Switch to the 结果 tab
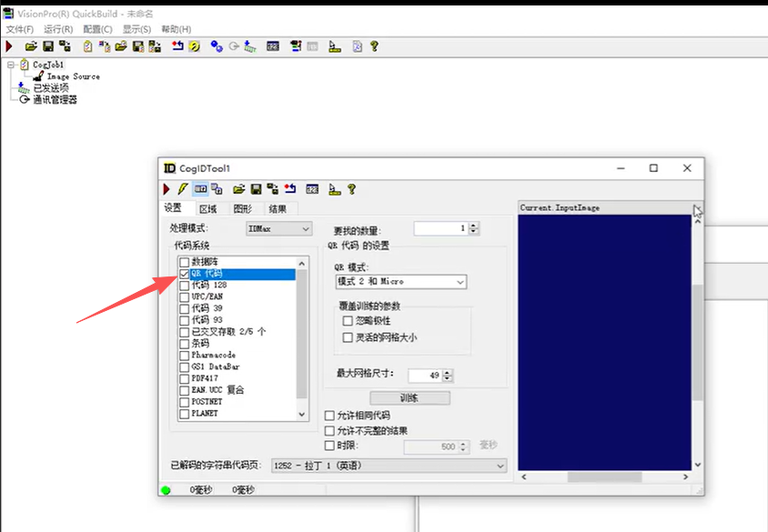This screenshot has height=532, width=768. pos(278,209)
